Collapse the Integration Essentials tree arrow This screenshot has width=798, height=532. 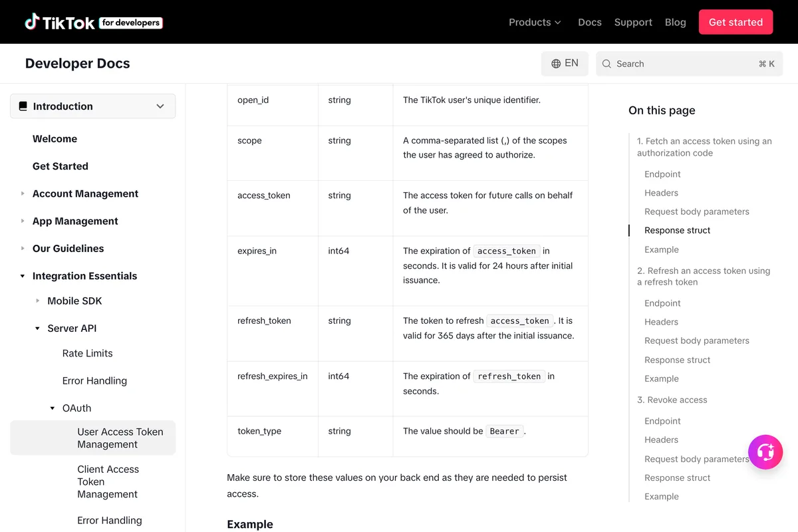(23, 276)
